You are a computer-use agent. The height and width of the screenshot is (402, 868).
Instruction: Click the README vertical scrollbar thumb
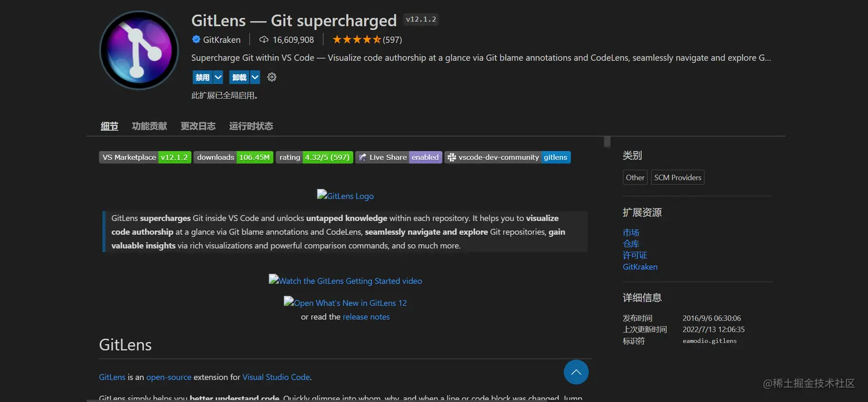[607, 142]
